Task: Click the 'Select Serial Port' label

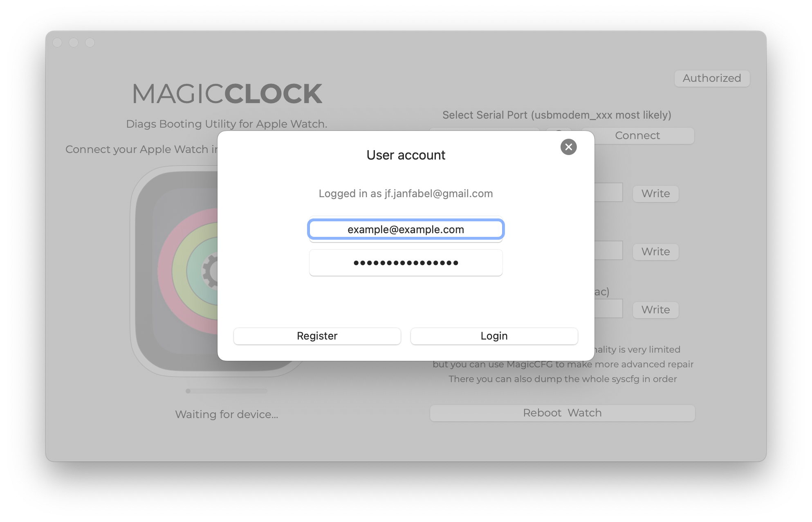Action: (557, 115)
